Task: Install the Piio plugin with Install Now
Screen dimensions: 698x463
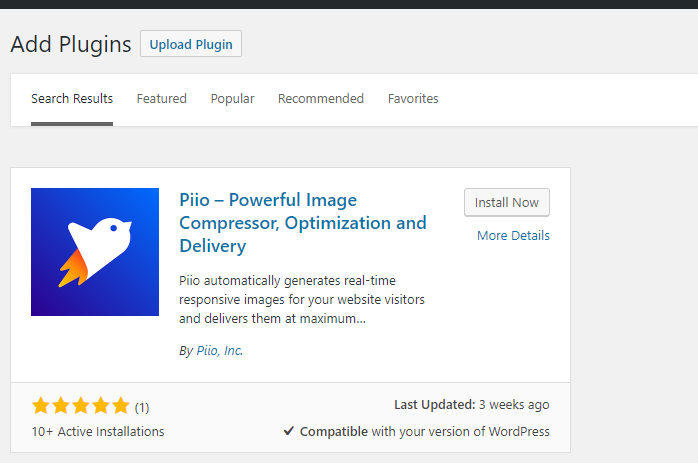Action: point(507,203)
